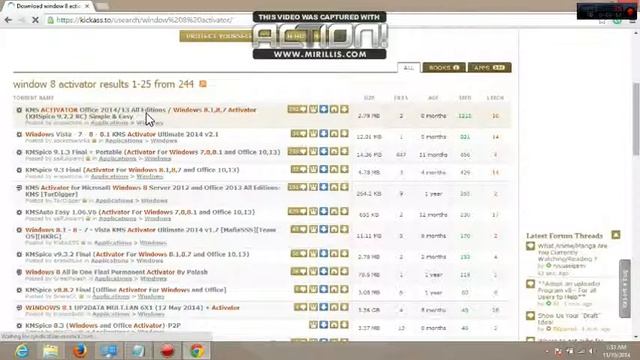640x360 pixels.
Task: Stop page loading with the X button
Action: coord(35,20)
